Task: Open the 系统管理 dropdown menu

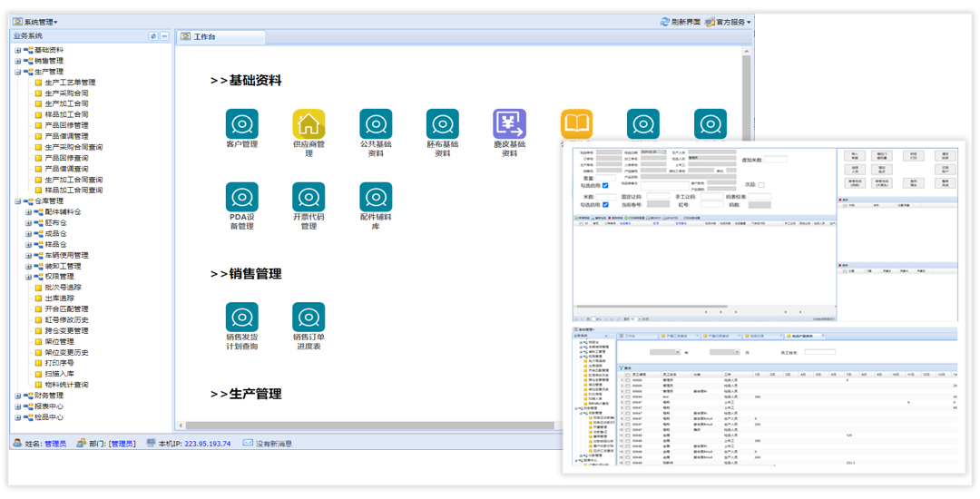Action: point(35,22)
